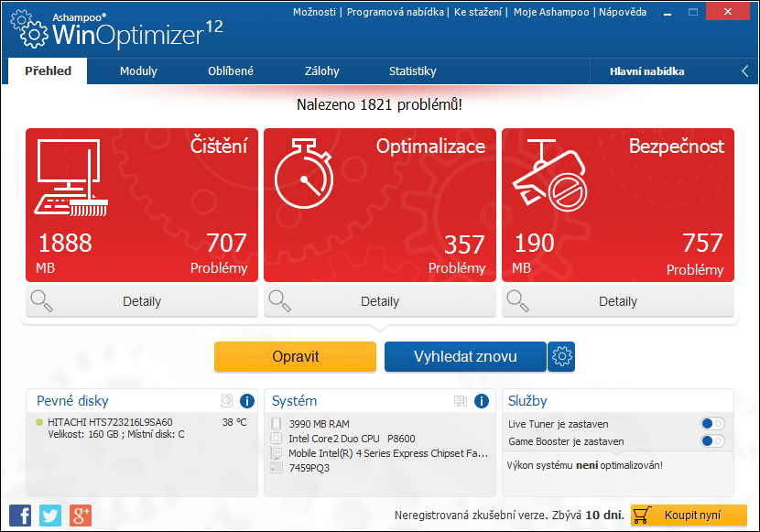Click the HITACHI HTS723216L9SA60 disk entry
This screenshot has height=532, width=760.
[110, 422]
